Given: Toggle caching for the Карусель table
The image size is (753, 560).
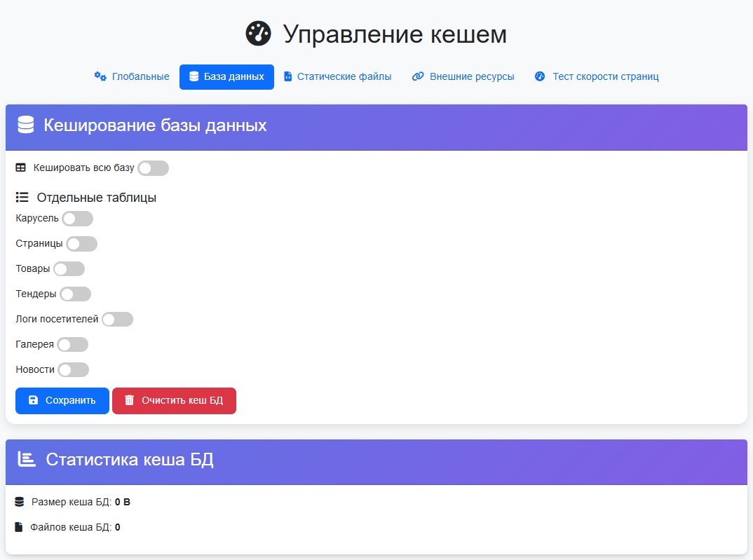Looking at the screenshot, I should 77,219.
